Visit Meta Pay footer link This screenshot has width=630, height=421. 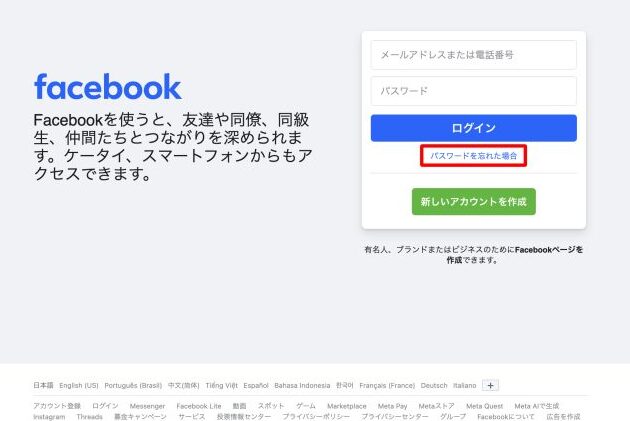click(392, 406)
